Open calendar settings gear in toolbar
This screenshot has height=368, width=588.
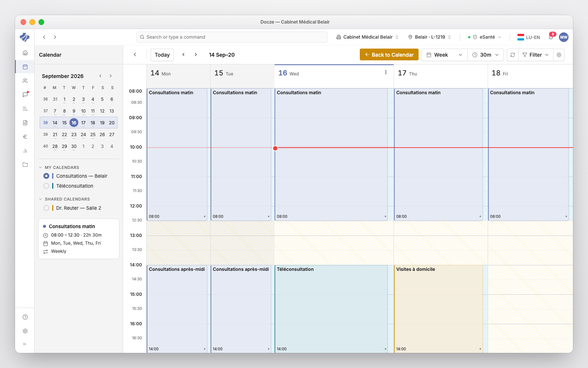(559, 55)
